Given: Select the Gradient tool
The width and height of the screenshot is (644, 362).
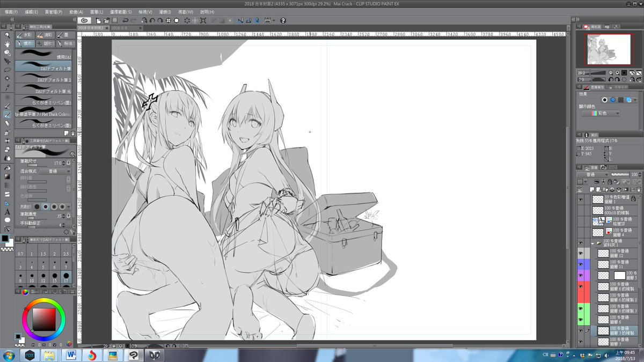Looking at the screenshot, I should point(7,176).
